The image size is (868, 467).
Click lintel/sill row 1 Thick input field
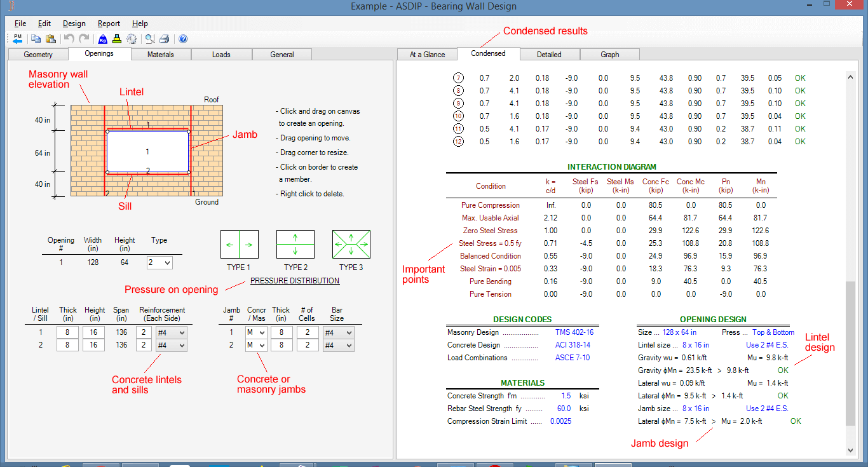(x=68, y=332)
